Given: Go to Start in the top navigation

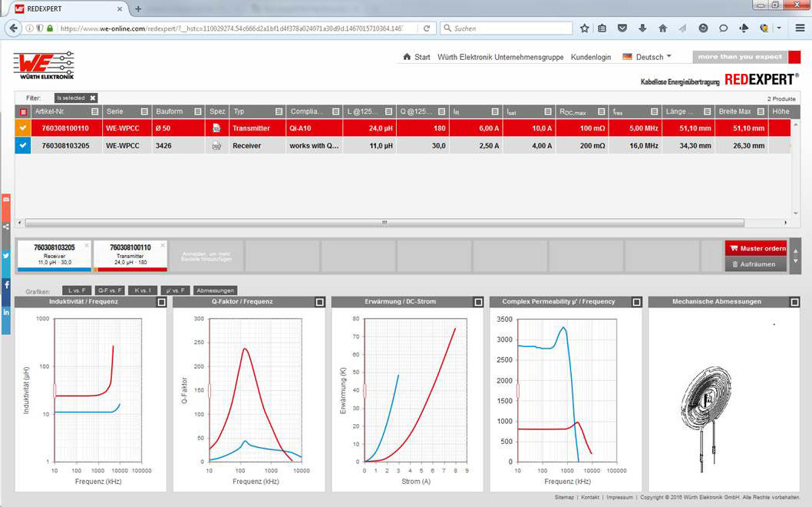Looking at the screenshot, I should click(x=417, y=57).
